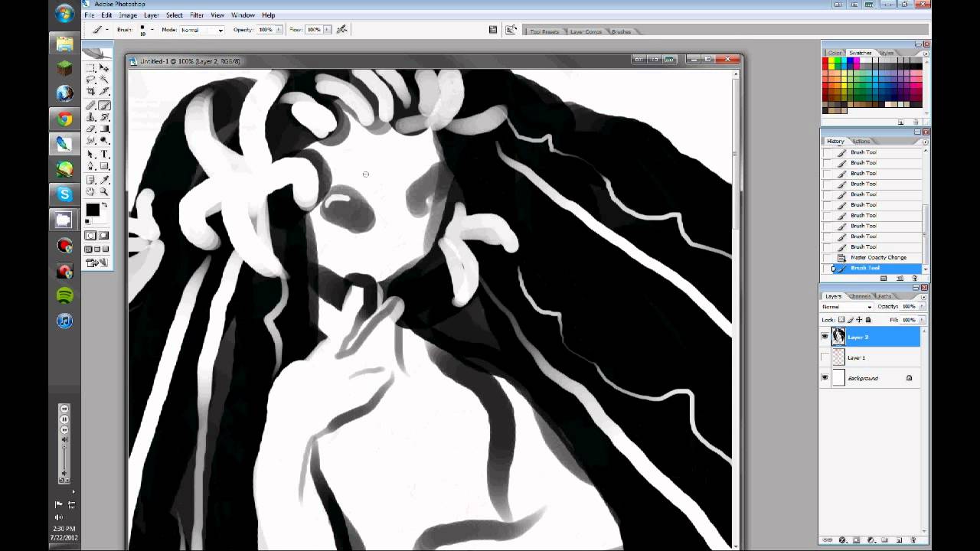Viewport: 980px width, 551px height.
Task: Toggle lock all checkbox
Action: pyautogui.click(x=868, y=320)
